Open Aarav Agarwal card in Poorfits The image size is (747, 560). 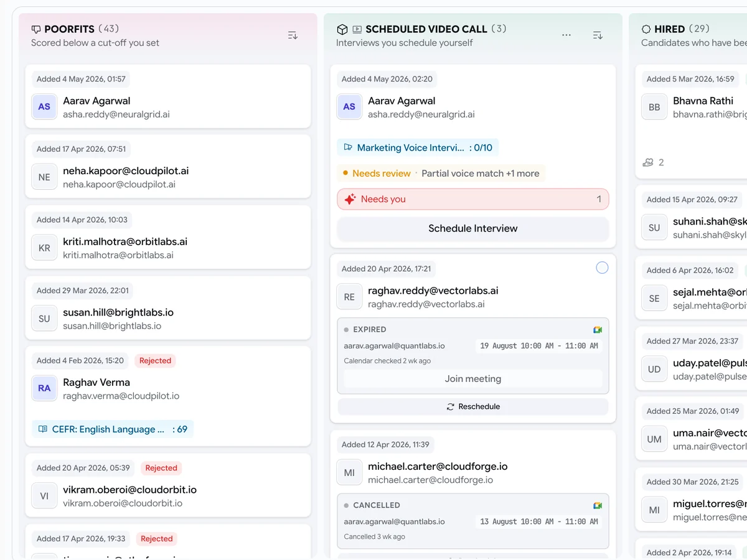click(168, 96)
